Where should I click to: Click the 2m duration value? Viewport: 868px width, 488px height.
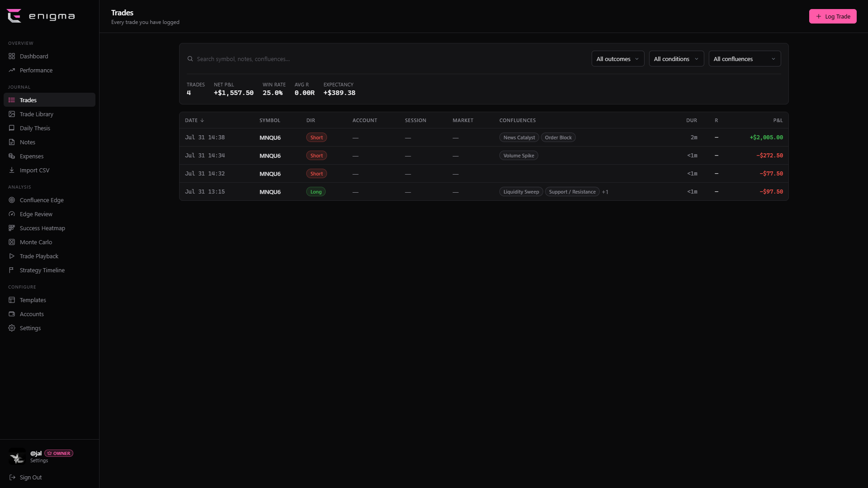694,137
